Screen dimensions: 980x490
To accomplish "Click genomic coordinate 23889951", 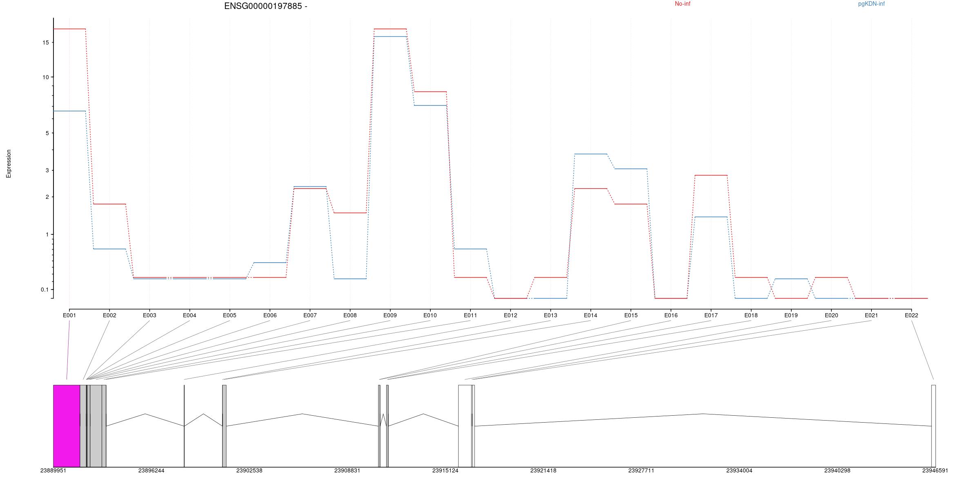I will pyautogui.click(x=53, y=470).
